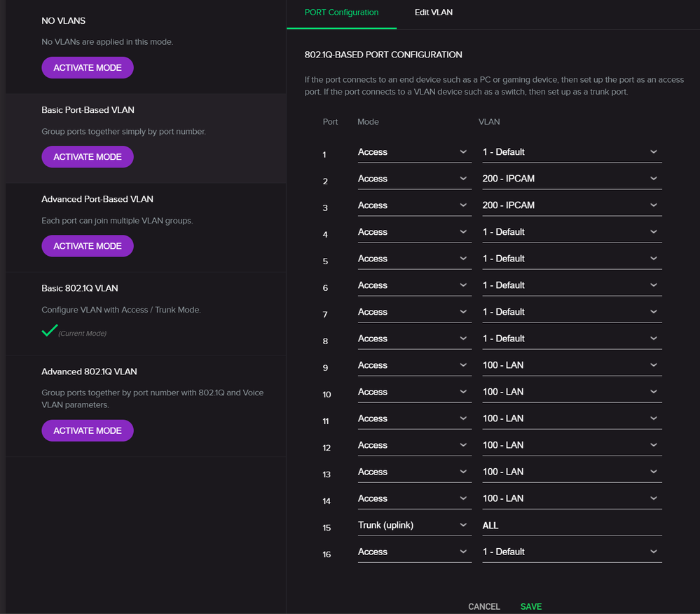The image size is (700, 614).
Task: Open port 2 VLAN dropdown showing 200 - IPCAM
Action: 570,179
